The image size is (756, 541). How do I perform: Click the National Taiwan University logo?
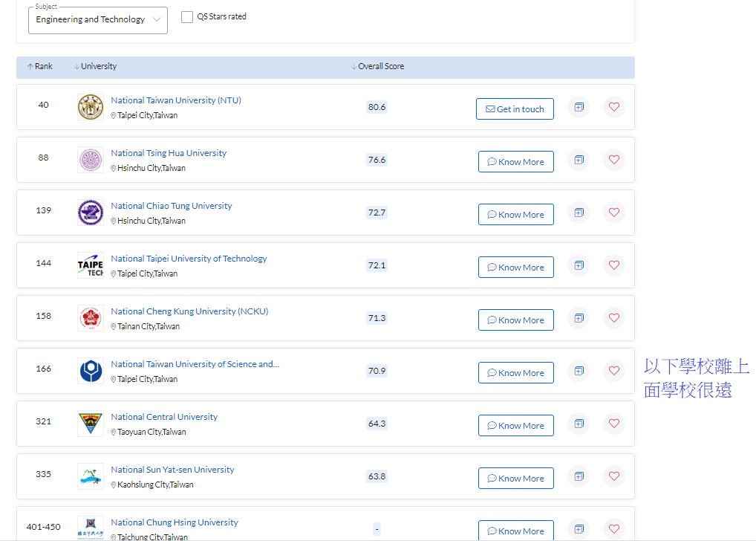click(91, 107)
